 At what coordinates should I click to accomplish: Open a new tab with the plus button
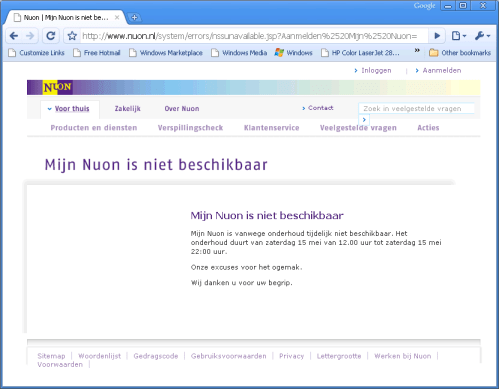134,18
